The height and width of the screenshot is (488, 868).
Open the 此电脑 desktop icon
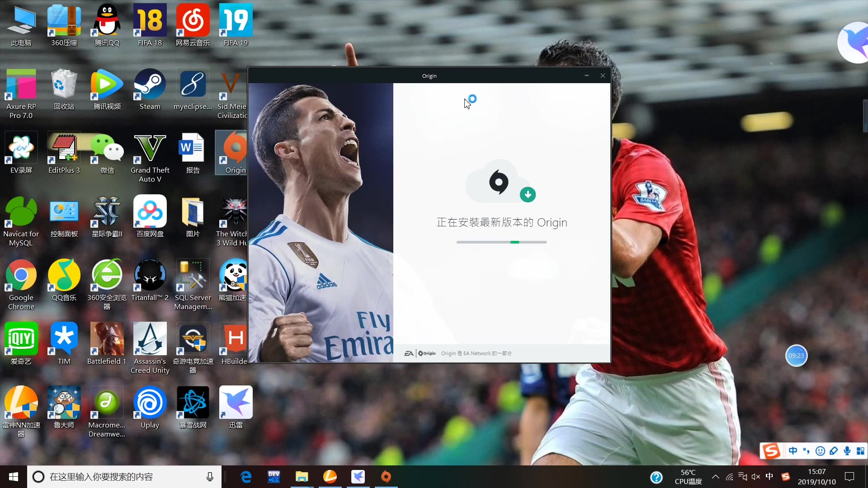pyautogui.click(x=21, y=25)
